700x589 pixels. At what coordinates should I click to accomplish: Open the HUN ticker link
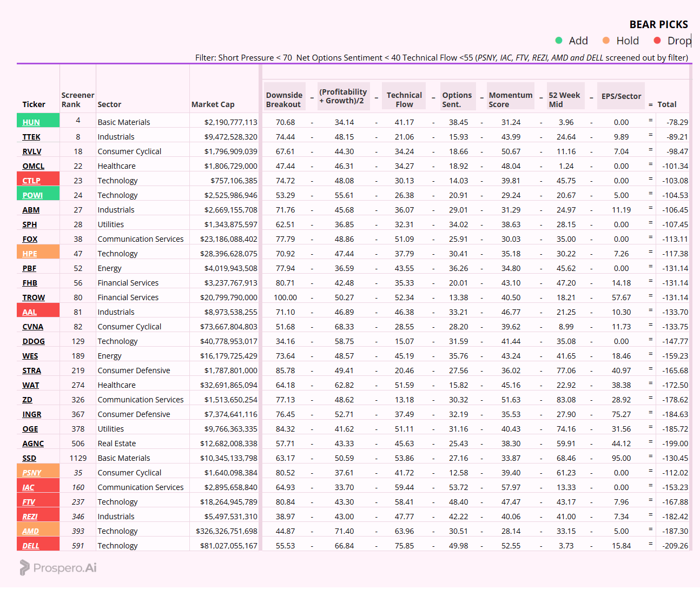coord(31,122)
